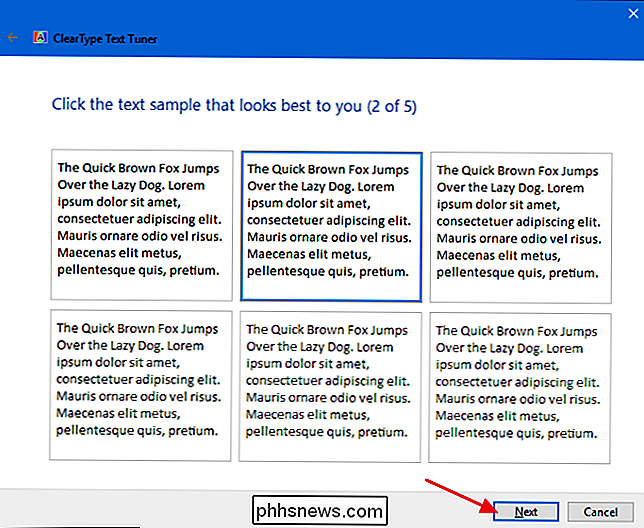The width and height of the screenshot is (644, 528).
Task: Click the 'ClearType Text Tuner' title text
Action: pyautogui.click(x=105, y=39)
